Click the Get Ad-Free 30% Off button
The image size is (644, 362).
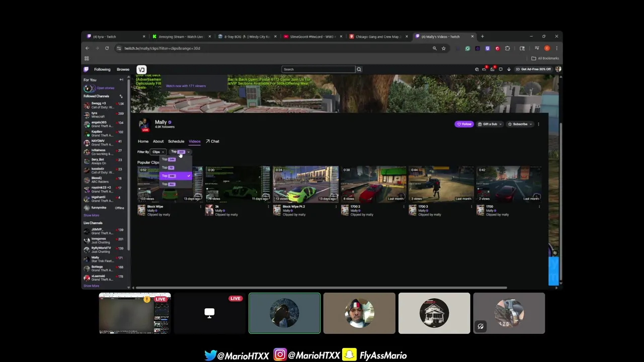533,69
